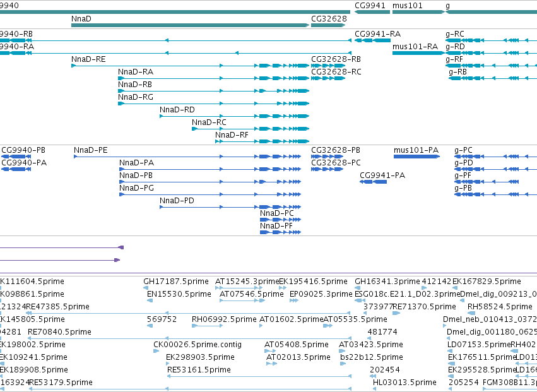Select the AT01602.5prime EST label

[292, 319]
